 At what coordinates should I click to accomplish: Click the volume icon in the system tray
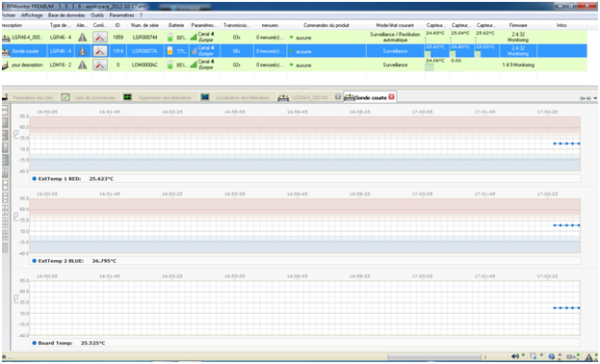click(515, 356)
